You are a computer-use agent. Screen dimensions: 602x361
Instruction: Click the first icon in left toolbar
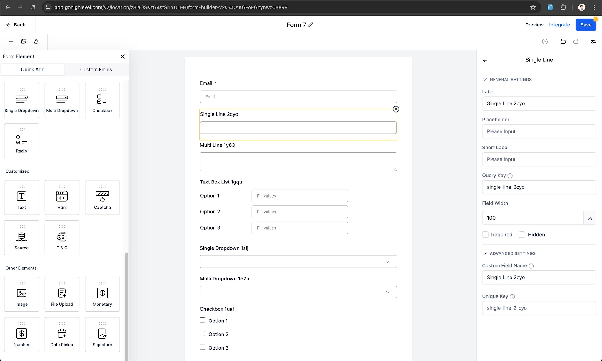click(x=11, y=41)
